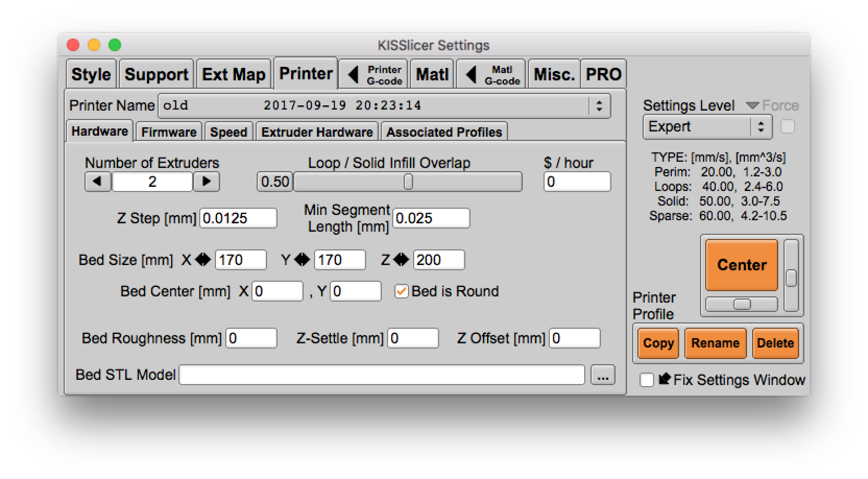Click the $ / hour input field
This screenshot has width=868, height=479.
coord(577,182)
